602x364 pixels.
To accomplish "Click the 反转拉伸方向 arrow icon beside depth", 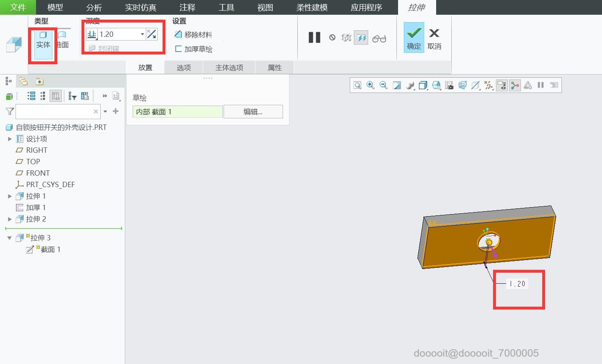I will point(152,34).
